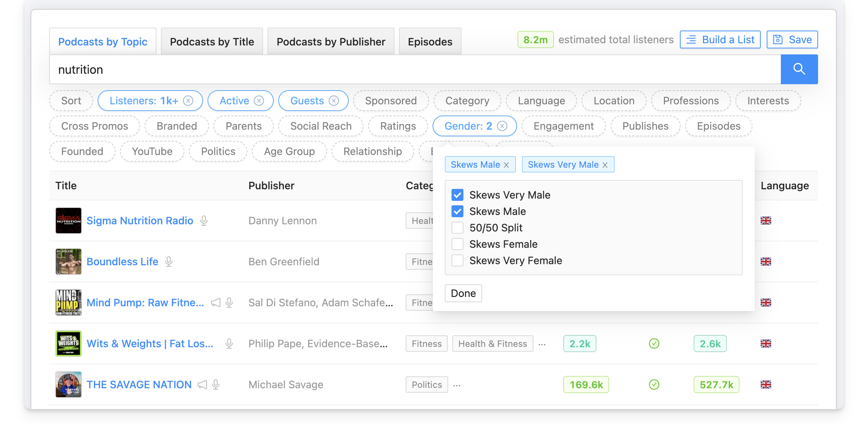Viewport: 868px width, 424px height.
Task: Clear the Gender filter x icon
Action: tap(502, 126)
